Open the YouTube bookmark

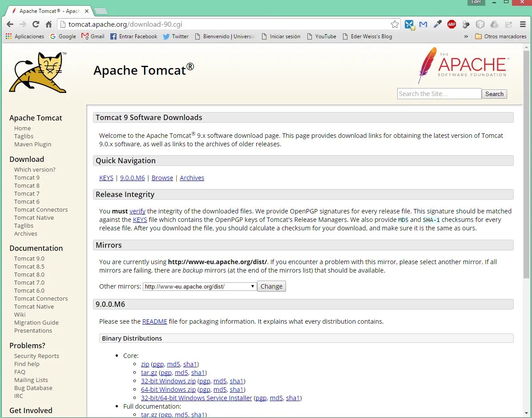click(x=321, y=36)
